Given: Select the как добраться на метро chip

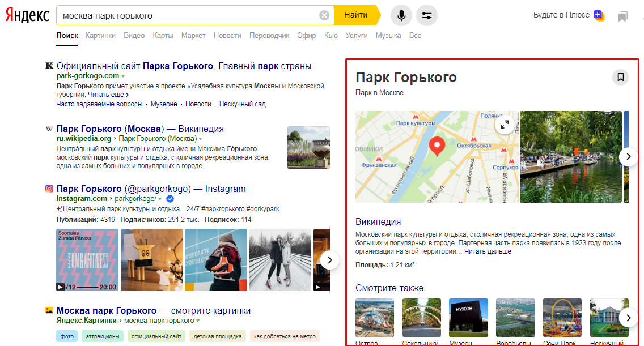Looking at the screenshot, I should 285,336.
